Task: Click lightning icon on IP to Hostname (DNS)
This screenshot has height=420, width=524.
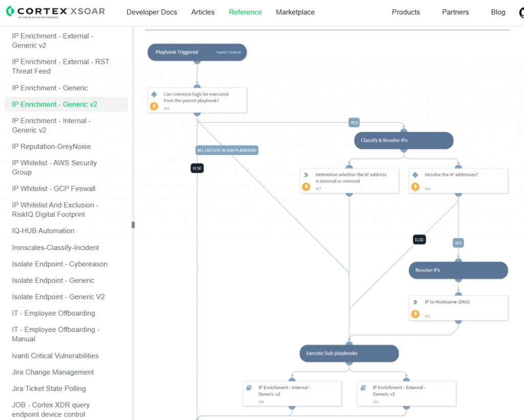Action: pyautogui.click(x=416, y=314)
